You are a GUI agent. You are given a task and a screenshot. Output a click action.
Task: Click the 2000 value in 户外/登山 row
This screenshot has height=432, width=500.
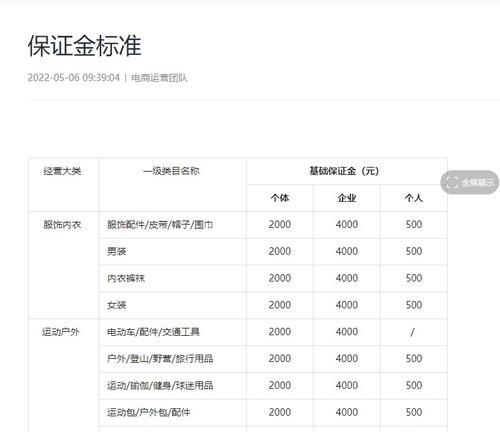(x=280, y=359)
